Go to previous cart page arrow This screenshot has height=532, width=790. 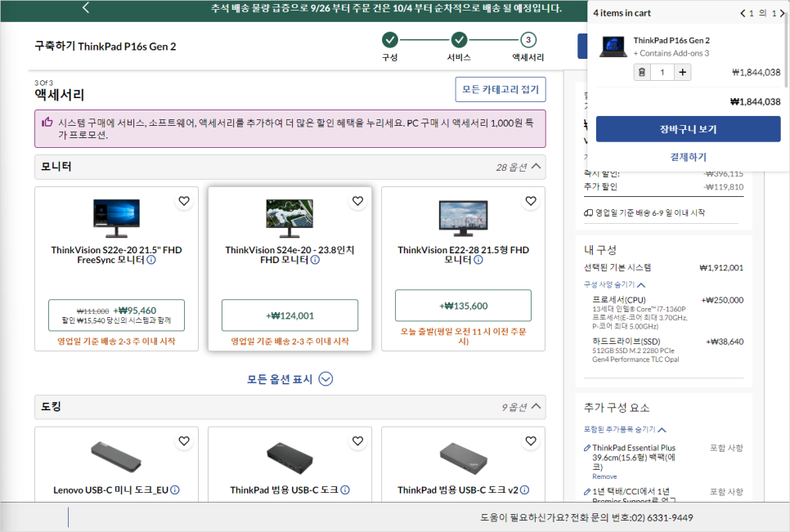[743, 13]
